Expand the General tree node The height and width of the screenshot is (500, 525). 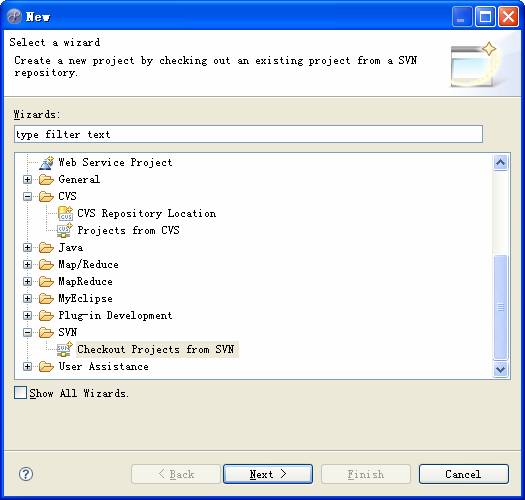pyautogui.click(x=27, y=180)
